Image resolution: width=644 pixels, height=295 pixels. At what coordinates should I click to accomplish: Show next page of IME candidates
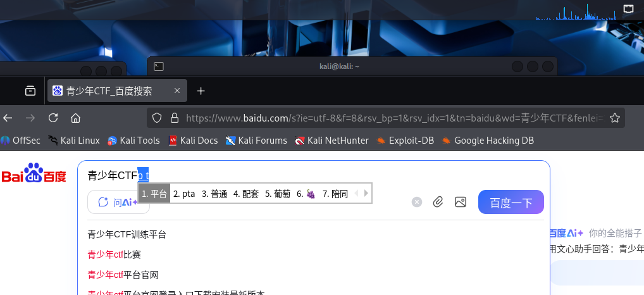(366, 194)
